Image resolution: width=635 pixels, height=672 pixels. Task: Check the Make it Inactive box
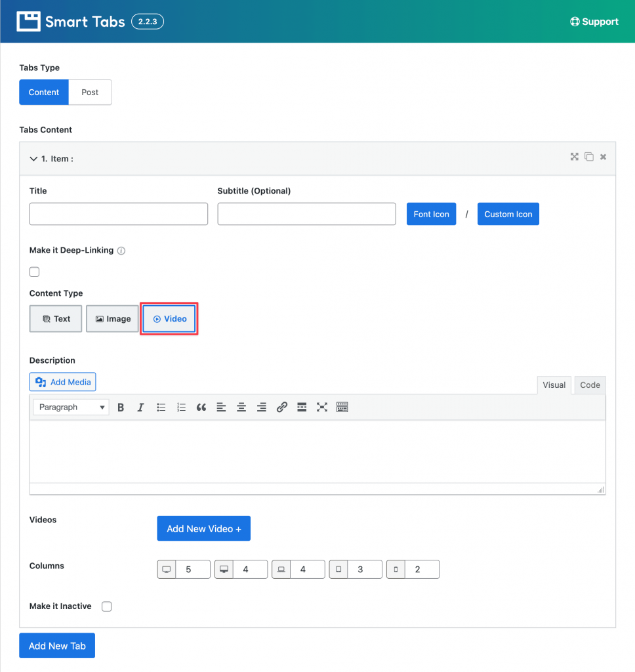[107, 606]
